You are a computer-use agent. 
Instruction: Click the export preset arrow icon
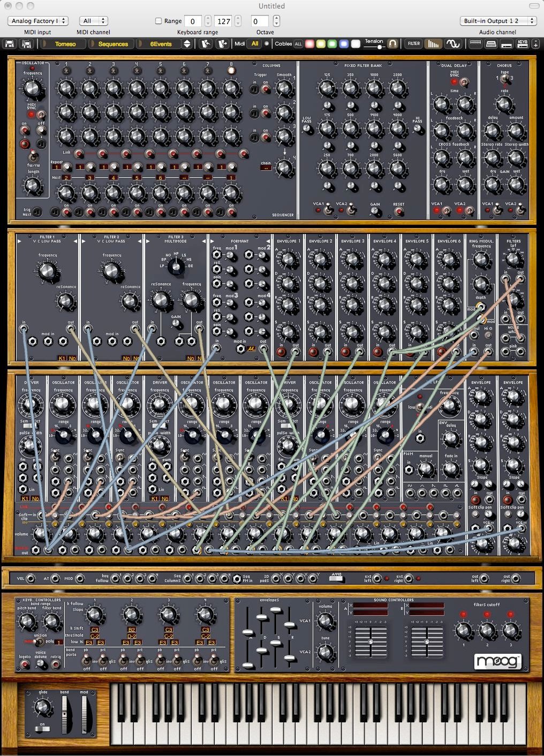click(222, 44)
